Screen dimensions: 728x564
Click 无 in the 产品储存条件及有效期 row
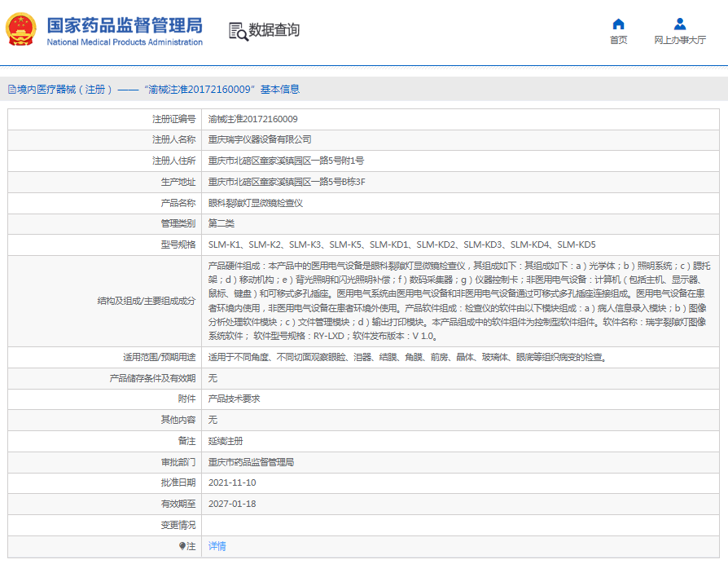[213, 378]
